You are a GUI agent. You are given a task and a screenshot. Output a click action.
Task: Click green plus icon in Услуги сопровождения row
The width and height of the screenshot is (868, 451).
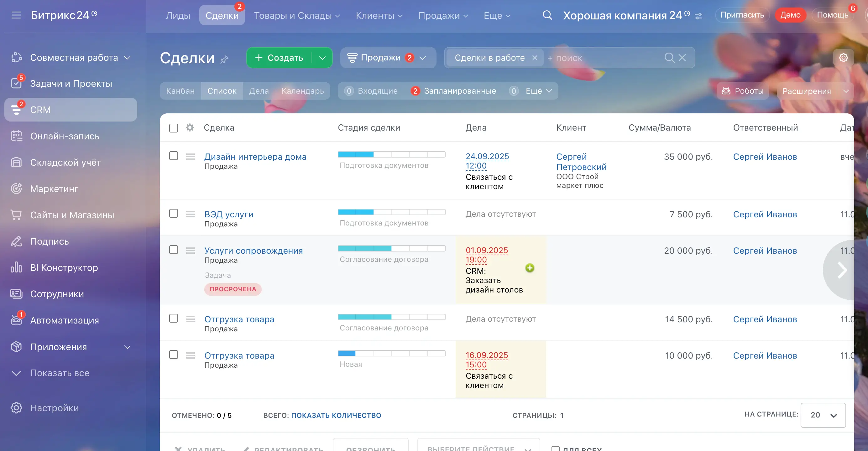coord(530,268)
